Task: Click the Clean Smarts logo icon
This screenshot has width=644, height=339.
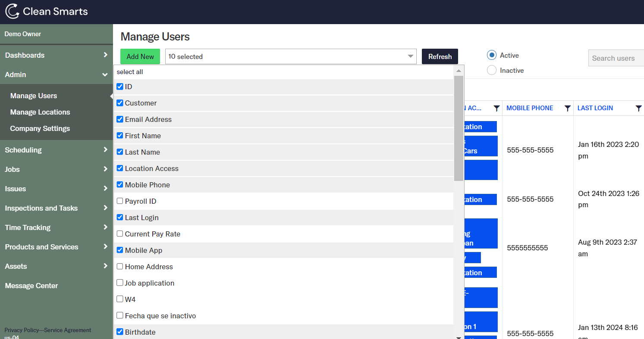Action: (x=12, y=12)
